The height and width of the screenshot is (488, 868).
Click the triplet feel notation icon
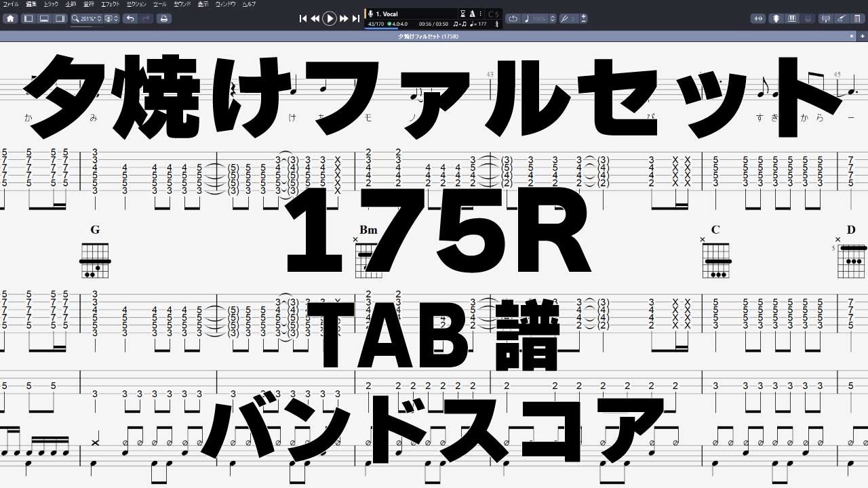tap(459, 24)
